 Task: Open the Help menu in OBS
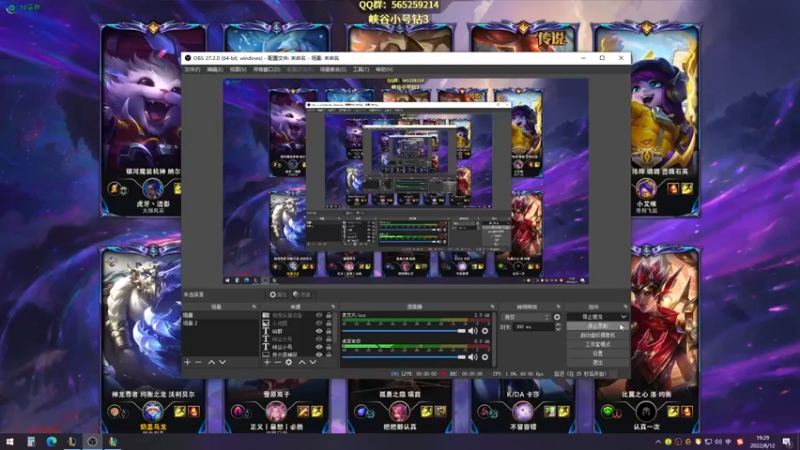tap(384, 69)
